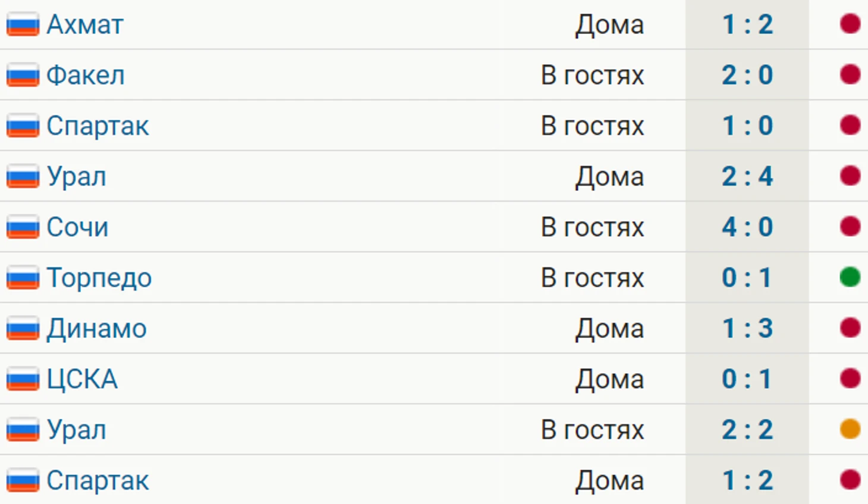
Task: Click the flag icon next to Сочи
Action: pyautogui.click(x=23, y=227)
